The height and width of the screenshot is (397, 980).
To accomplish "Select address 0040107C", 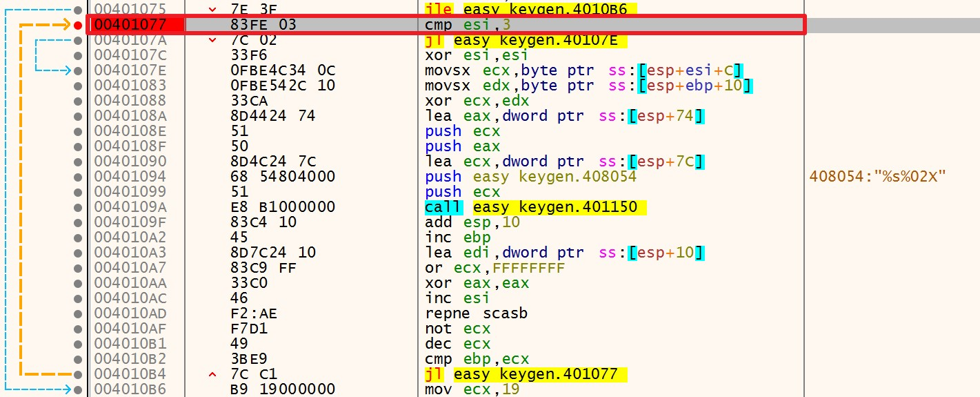I will click(x=130, y=55).
